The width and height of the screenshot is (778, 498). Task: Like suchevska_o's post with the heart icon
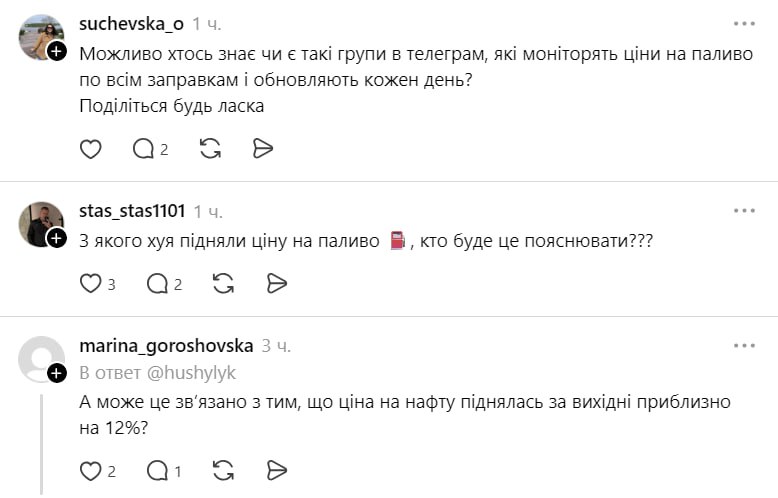(90, 149)
